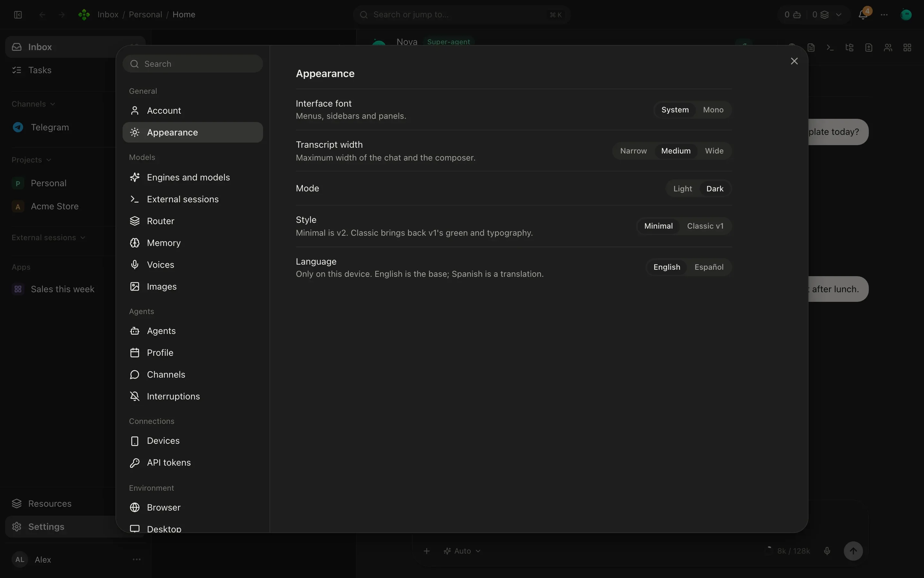Close the settings dialog
Screen dimensions: 924x578
click(794, 61)
